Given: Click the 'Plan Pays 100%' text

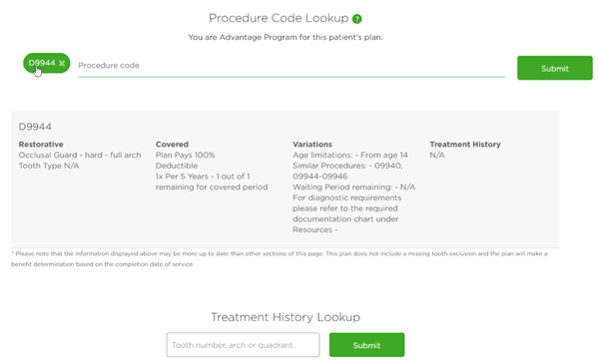Looking at the screenshot, I should (186, 155).
